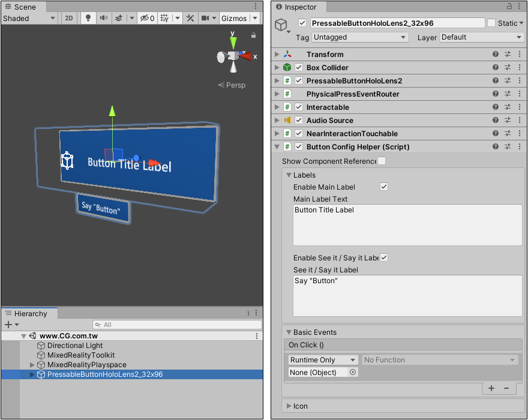Screen dimensions: 528x420
Task: Uncheck the Box Collider component checkbox
Action: [x=299, y=68]
